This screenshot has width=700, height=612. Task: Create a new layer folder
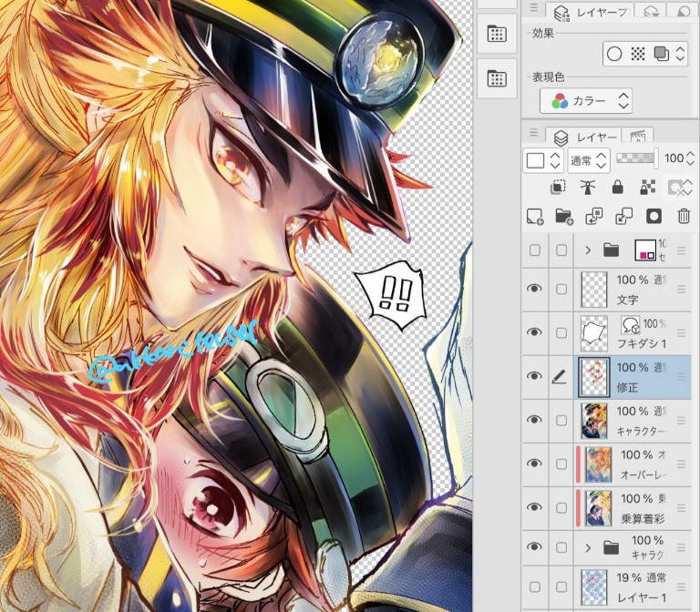point(564,217)
